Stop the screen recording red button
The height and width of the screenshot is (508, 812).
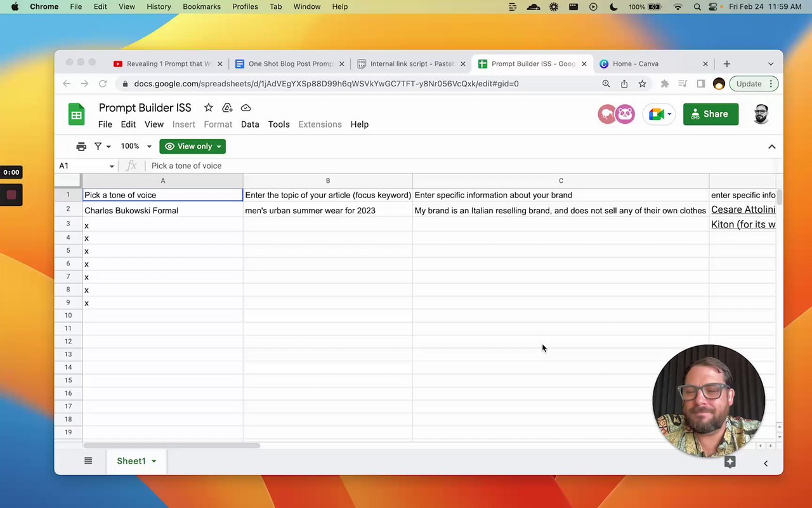pos(11,195)
